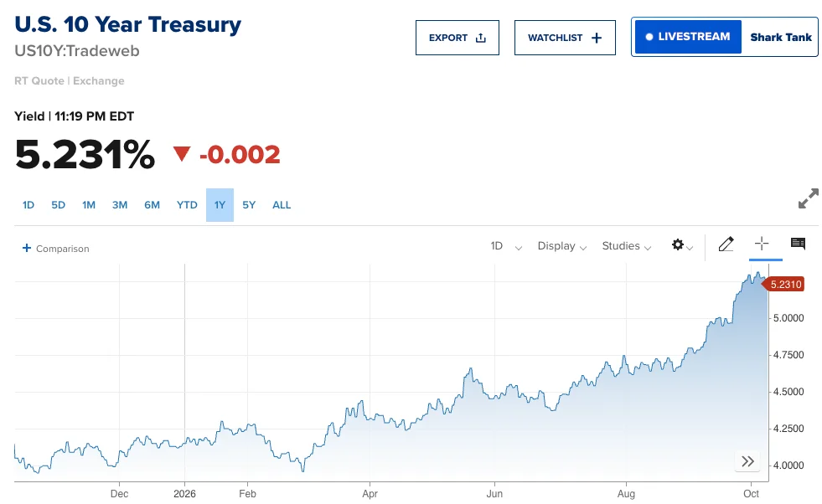Expand the 1D interval dropdown
This screenshot has width=822, height=504.
(506, 246)
